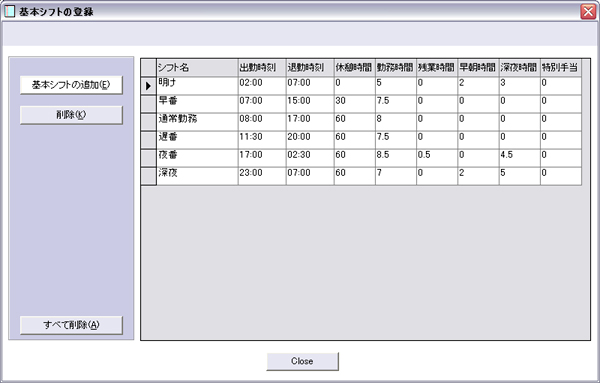
Task: Click the 15:00 end time of 早番
Action: [x=310, y=104]
